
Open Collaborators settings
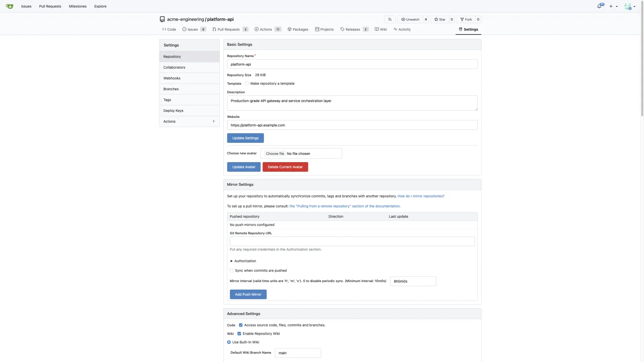pyautogui.click(x=189, y=68)
